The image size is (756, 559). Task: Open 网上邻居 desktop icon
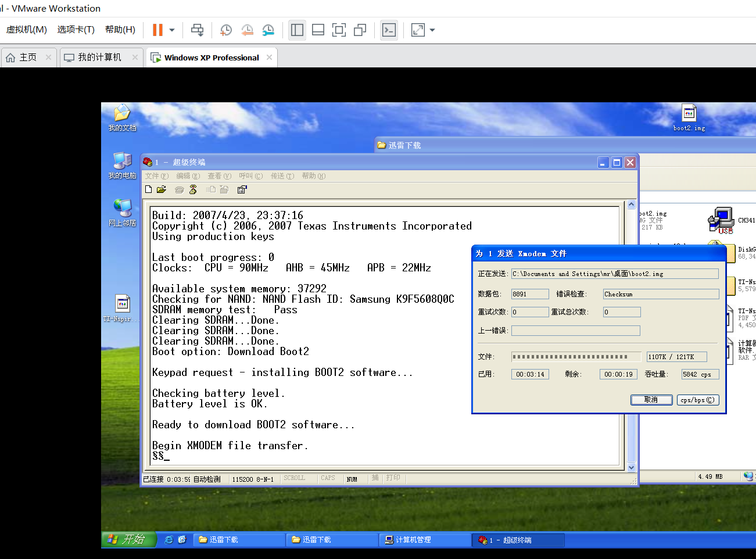click(122, 213)
